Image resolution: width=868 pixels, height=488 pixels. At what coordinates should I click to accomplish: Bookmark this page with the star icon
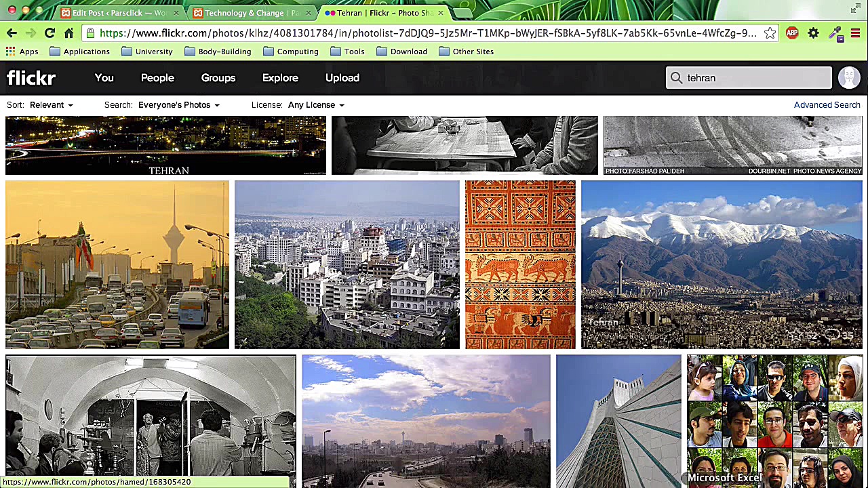[770, 33]
